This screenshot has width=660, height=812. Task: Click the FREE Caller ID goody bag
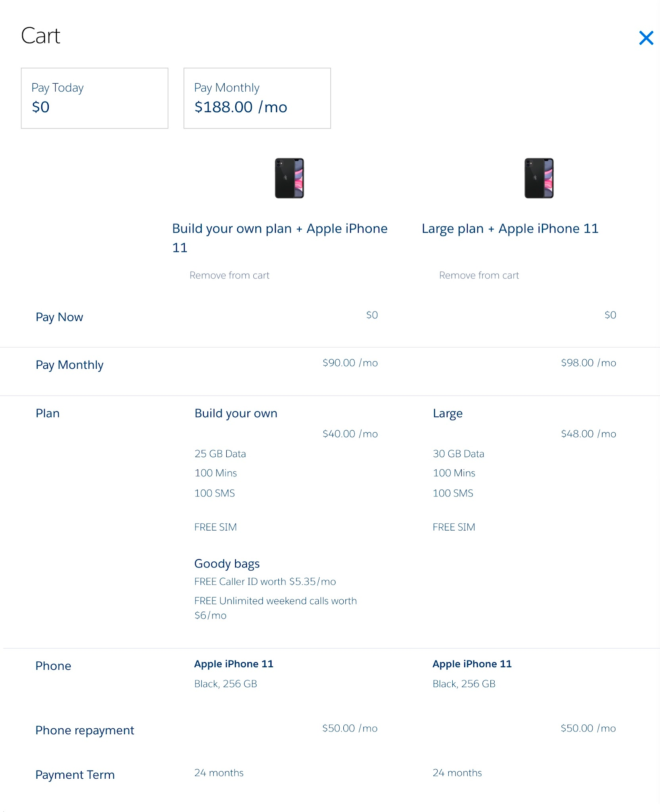[265, 582]
